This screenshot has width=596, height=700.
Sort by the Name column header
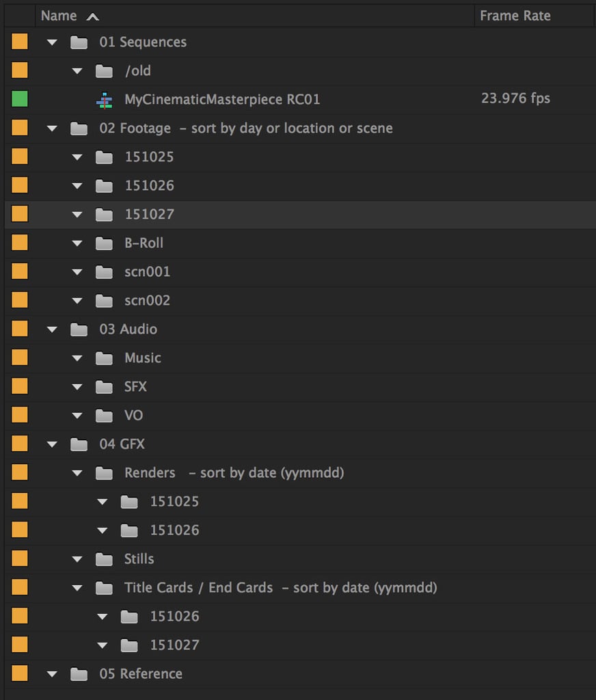[x=59, y=16]
